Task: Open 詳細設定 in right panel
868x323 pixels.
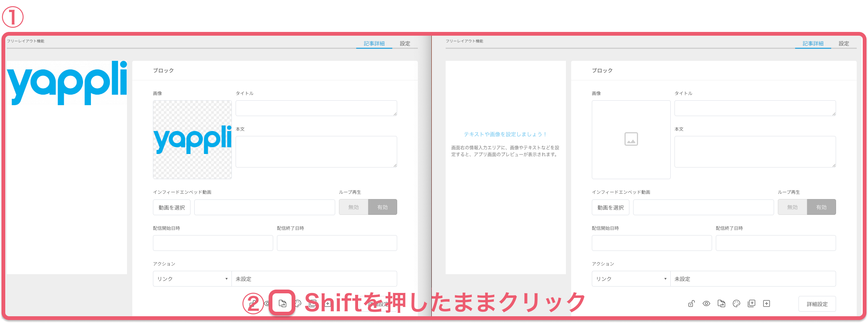Action: click(817, 304)
